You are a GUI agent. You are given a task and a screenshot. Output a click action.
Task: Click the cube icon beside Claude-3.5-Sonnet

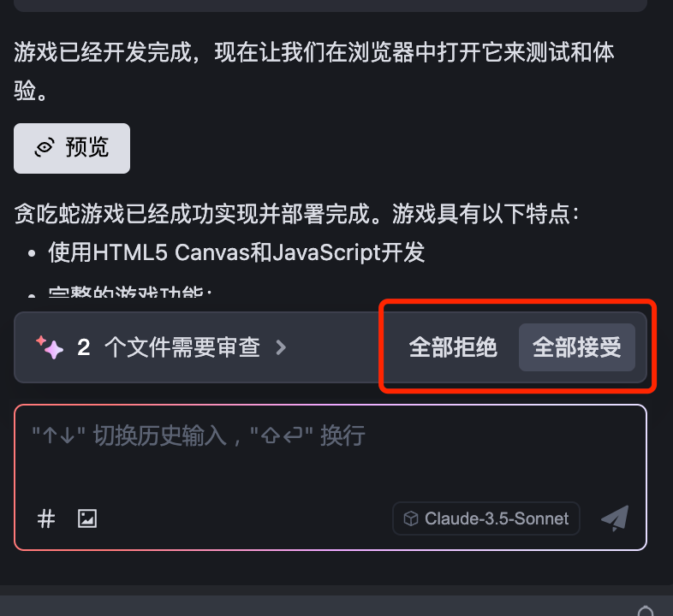tap(411, 518)
